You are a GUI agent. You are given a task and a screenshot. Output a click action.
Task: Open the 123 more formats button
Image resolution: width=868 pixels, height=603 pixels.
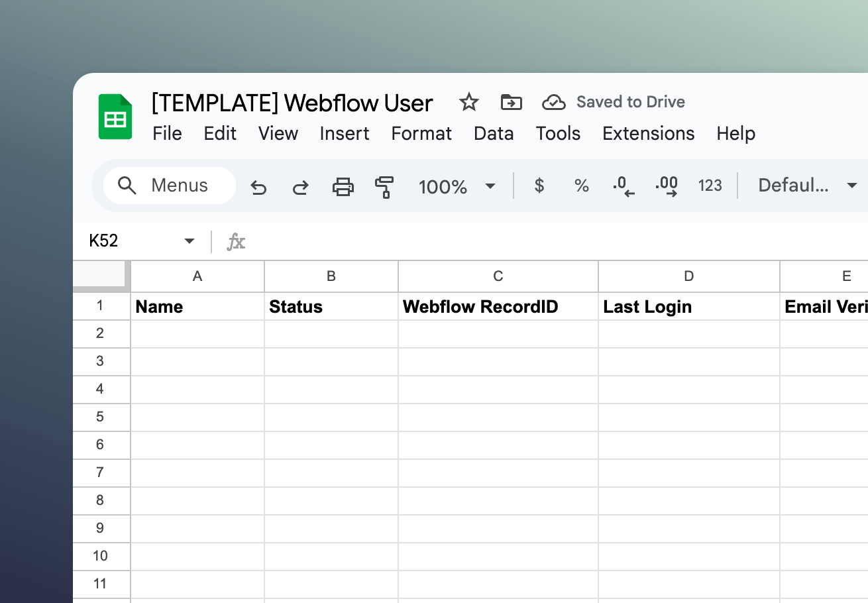point(710,186)
